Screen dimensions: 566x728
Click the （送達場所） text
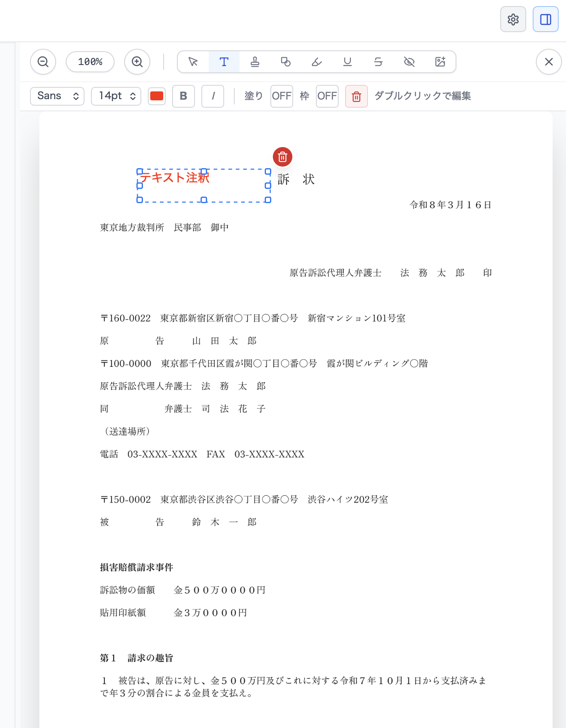127,431
